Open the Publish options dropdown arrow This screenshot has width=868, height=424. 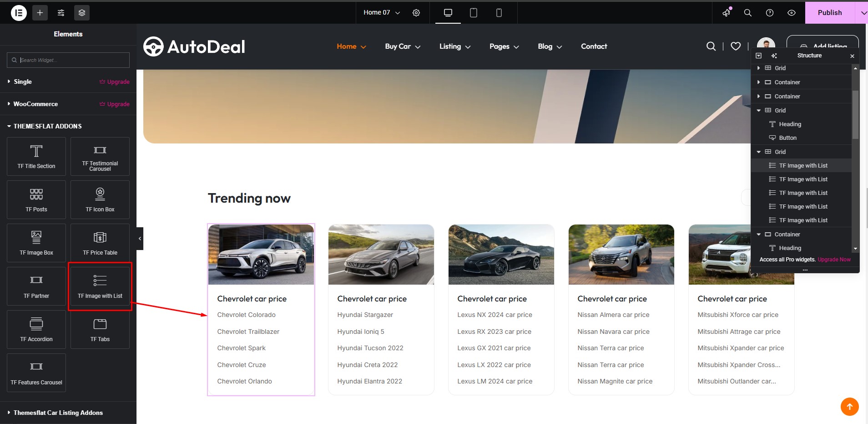coord(863,13)
